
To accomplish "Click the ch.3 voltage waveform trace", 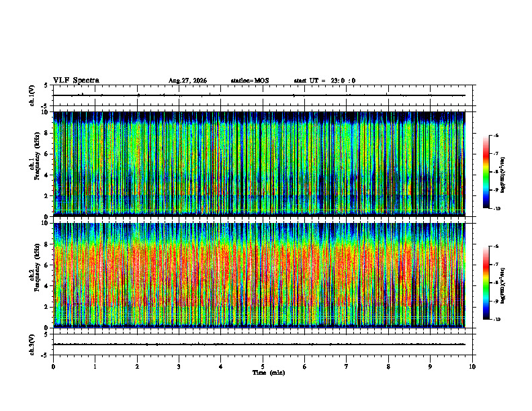I will 259,345.
